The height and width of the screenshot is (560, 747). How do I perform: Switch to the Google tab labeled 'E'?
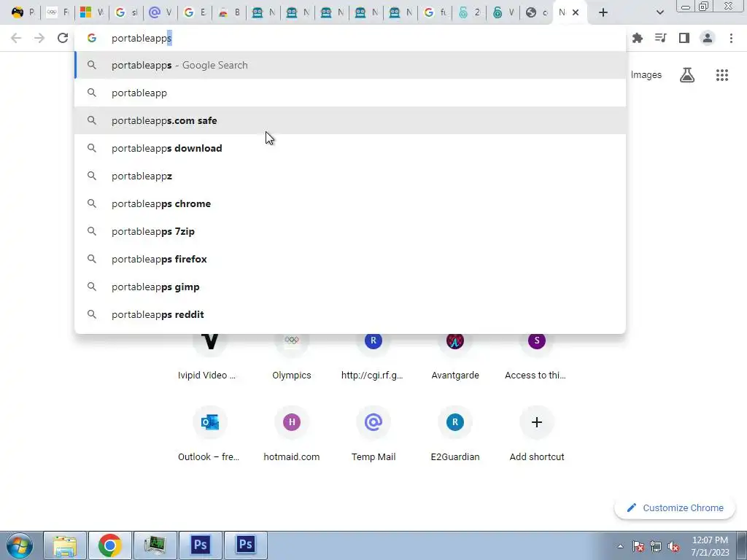click(195, 12)
